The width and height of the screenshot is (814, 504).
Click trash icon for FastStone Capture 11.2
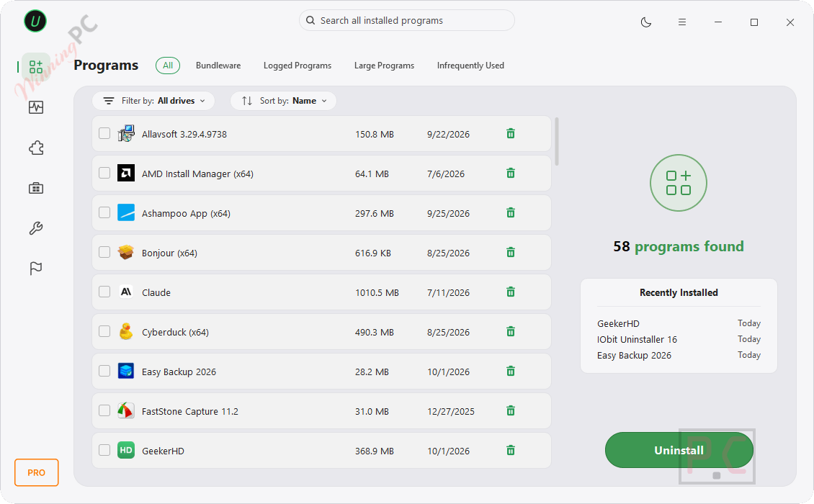pyautogui.click(x=511, y=411)
